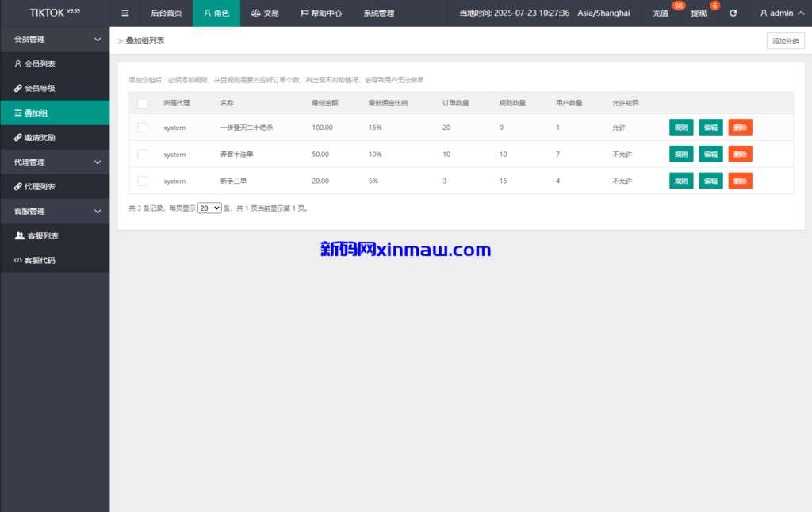The height and width of the screenshot is (512, 812).
Task: Open 会员等级 in the sidebar
Action: click(55, 88)
